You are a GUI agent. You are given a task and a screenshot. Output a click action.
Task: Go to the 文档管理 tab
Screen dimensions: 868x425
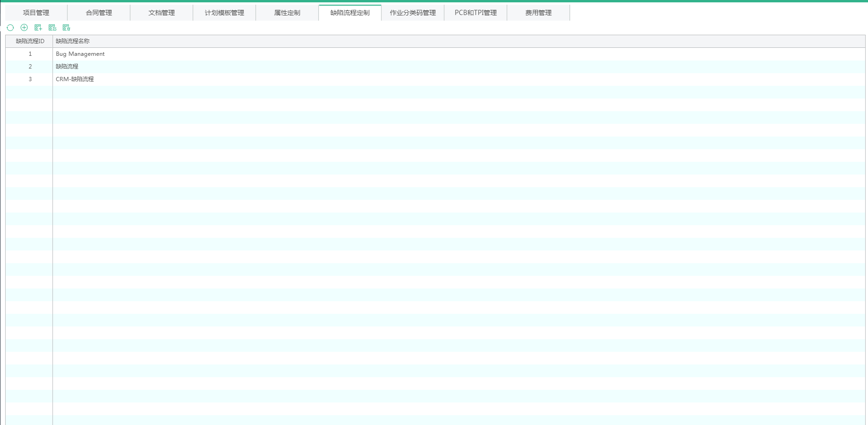(162, 13)
